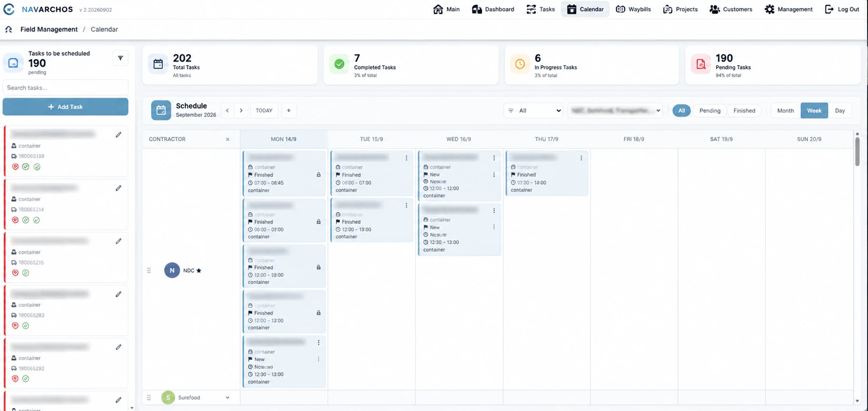Click the lock icon on Monday's 07:00 - 08:45 task
Screen dimensions: 868x411
coord(319,175)
